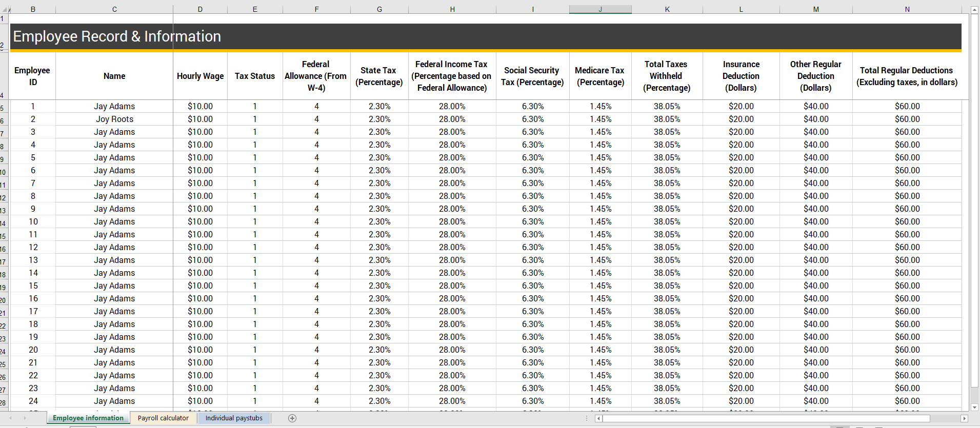Click the Joy Roots name cell
Image resolution: width=980 pixels, height=428 pixels.
114,119
